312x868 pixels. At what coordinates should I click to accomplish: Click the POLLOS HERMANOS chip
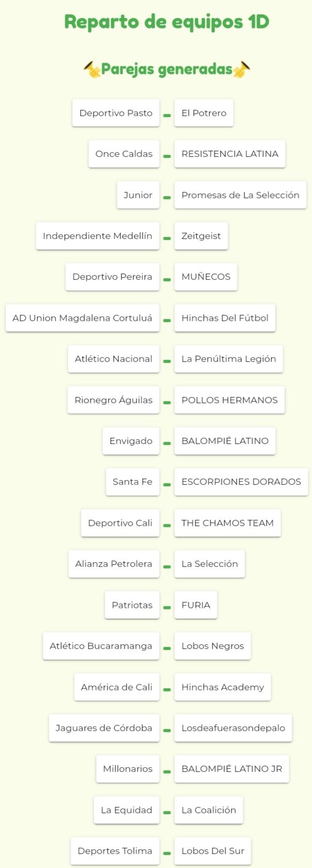229,400
